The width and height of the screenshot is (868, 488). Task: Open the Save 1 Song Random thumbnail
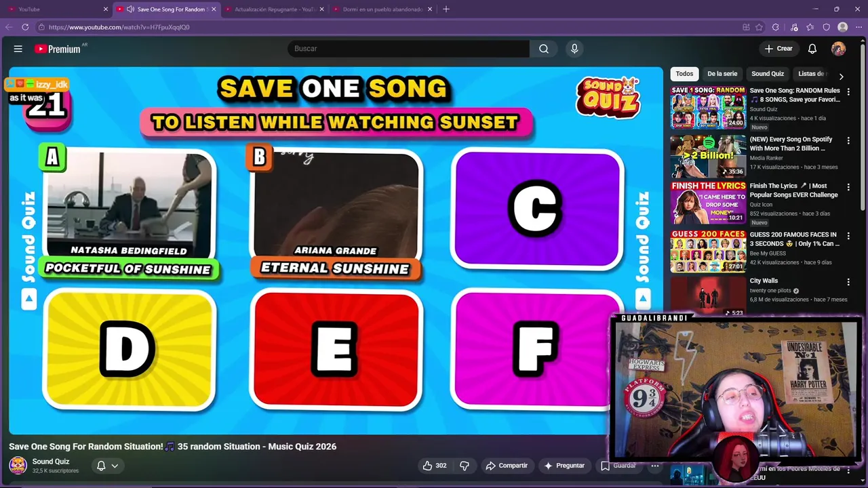pyautogui.click(x=708, y=108)
